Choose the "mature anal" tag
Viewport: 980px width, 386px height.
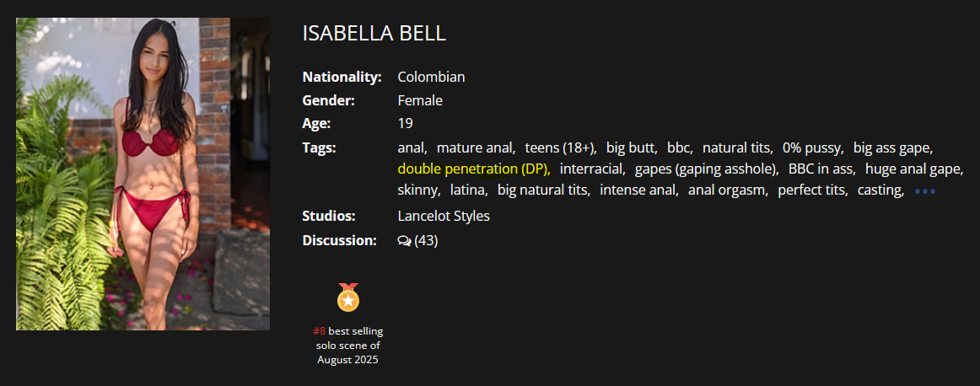pos(474,147)
